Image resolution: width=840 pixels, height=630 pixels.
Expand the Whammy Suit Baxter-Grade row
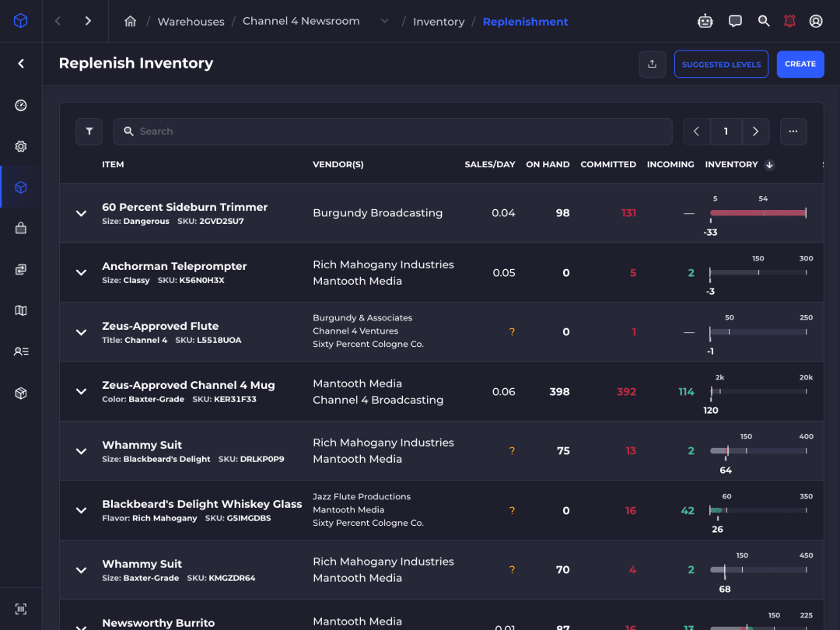point(81,570)
